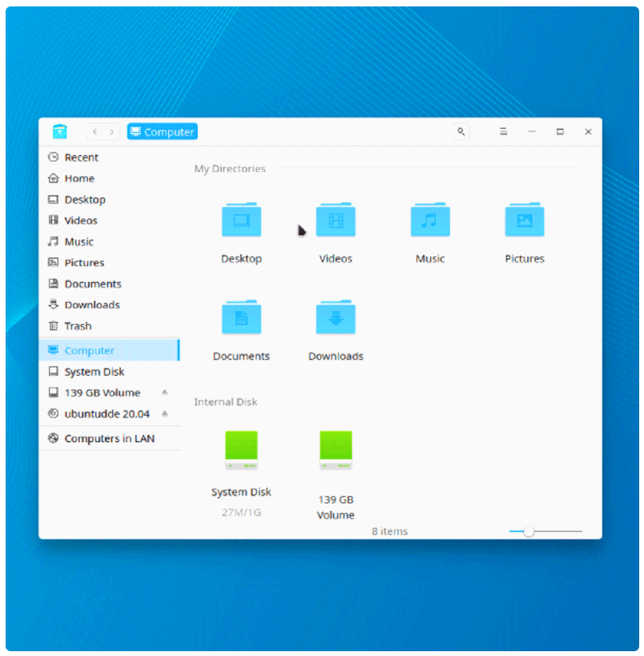
Task: Select Documents in the sidebar
Action: tap(109, 283)
